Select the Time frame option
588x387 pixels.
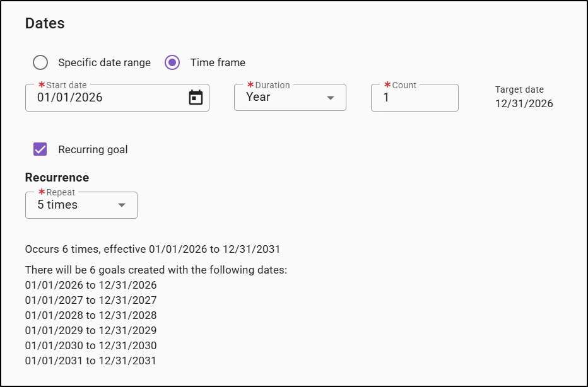(172, 62)
